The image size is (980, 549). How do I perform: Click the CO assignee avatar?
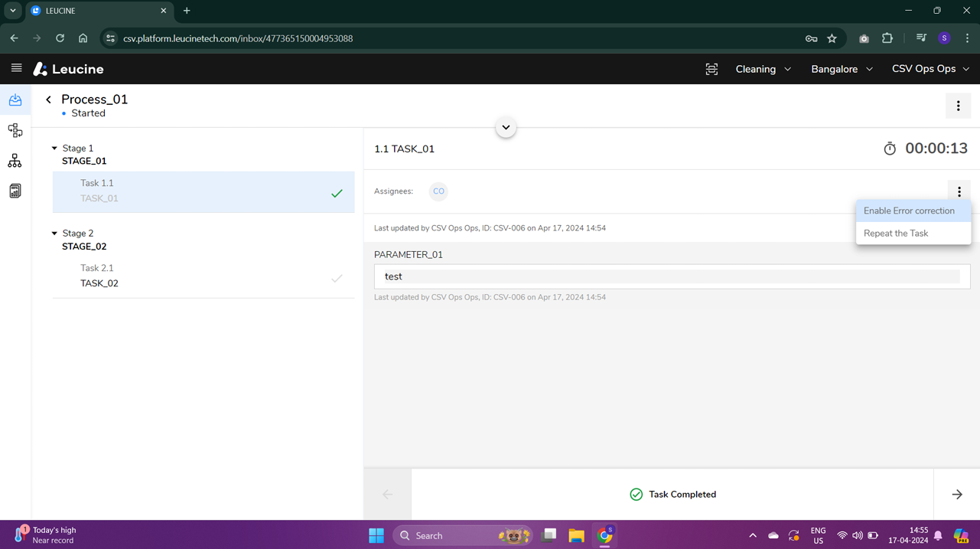point(438,191)
